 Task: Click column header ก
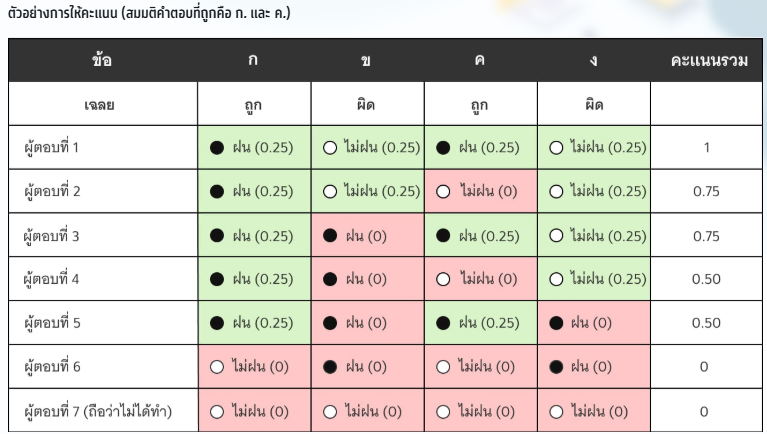[254, 60]
